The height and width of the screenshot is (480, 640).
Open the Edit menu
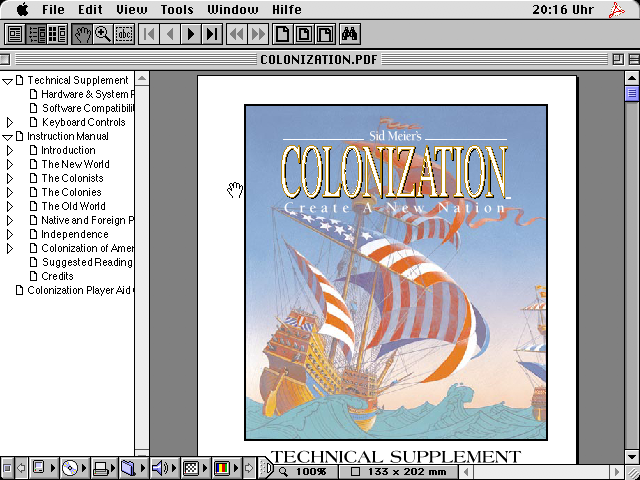[x=90, y=9]
